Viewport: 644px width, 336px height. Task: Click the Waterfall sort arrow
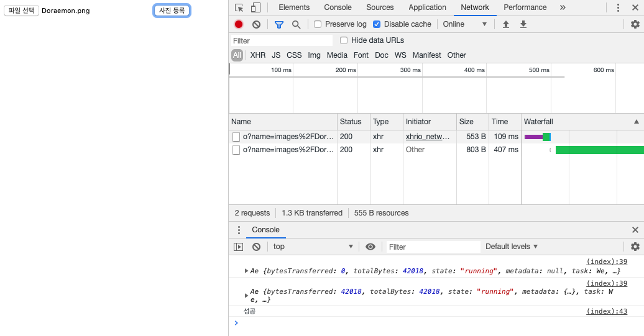tap(636, 122)
